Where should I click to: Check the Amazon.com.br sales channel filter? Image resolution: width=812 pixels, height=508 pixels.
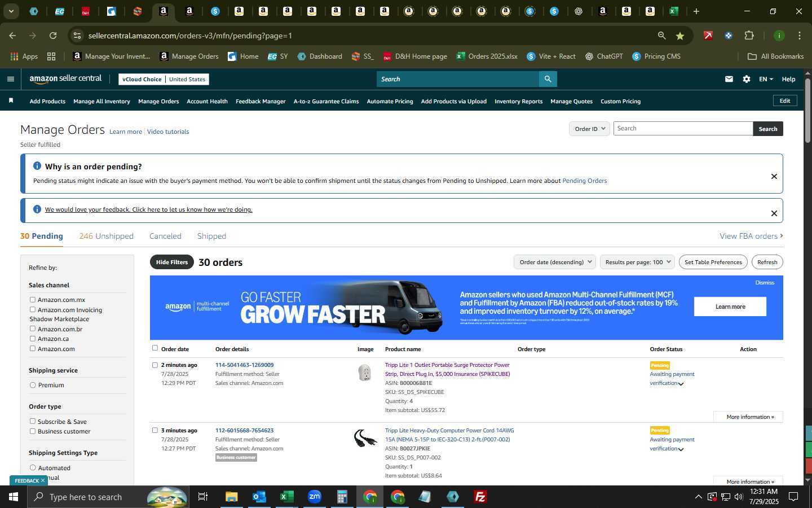33,329
